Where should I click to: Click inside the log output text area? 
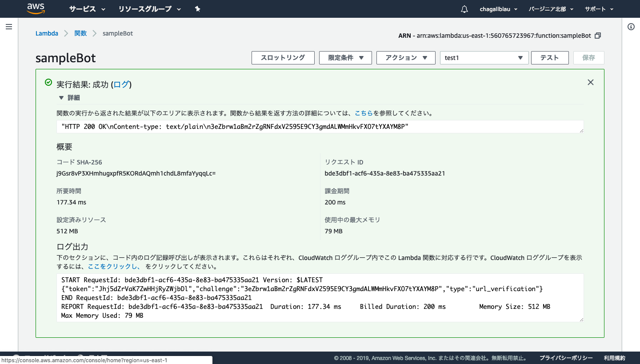(320, 298)
